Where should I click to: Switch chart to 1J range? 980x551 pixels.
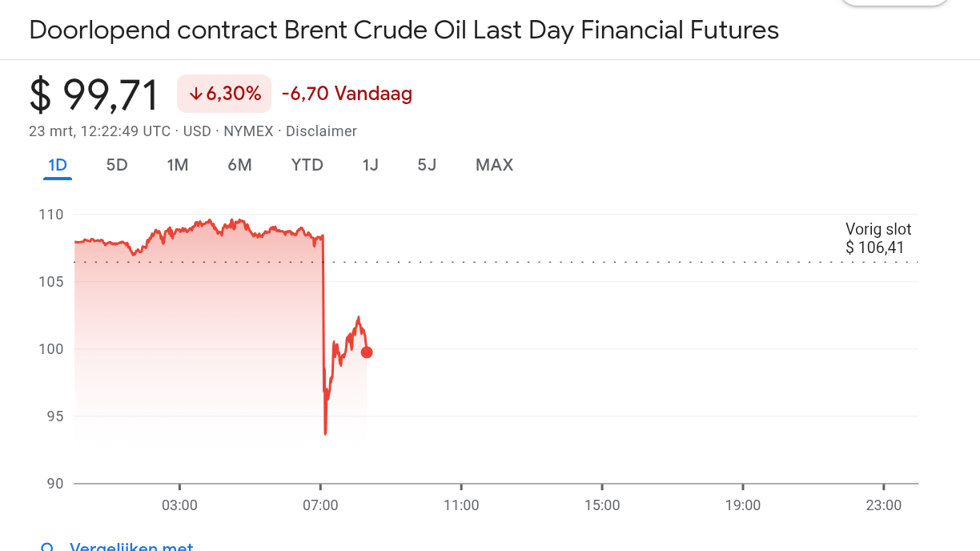tap(370, 165)
